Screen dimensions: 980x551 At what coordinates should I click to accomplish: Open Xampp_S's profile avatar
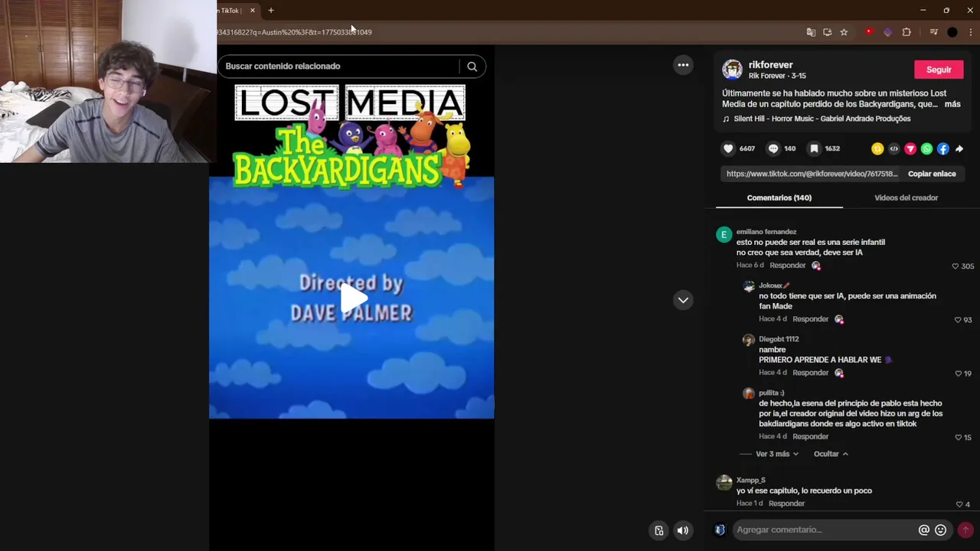coord(724,483)
